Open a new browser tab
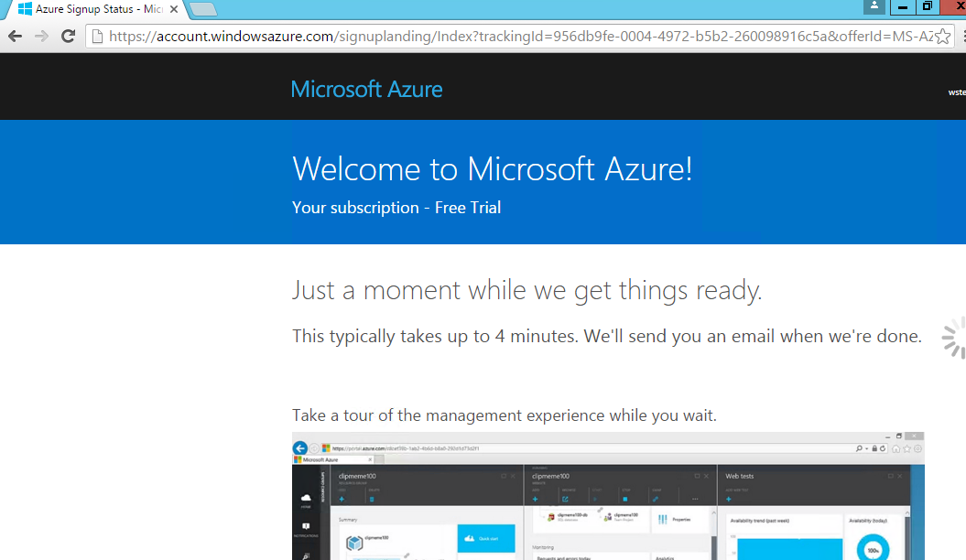Screen dimensions: 966x560 pos(202,9)
